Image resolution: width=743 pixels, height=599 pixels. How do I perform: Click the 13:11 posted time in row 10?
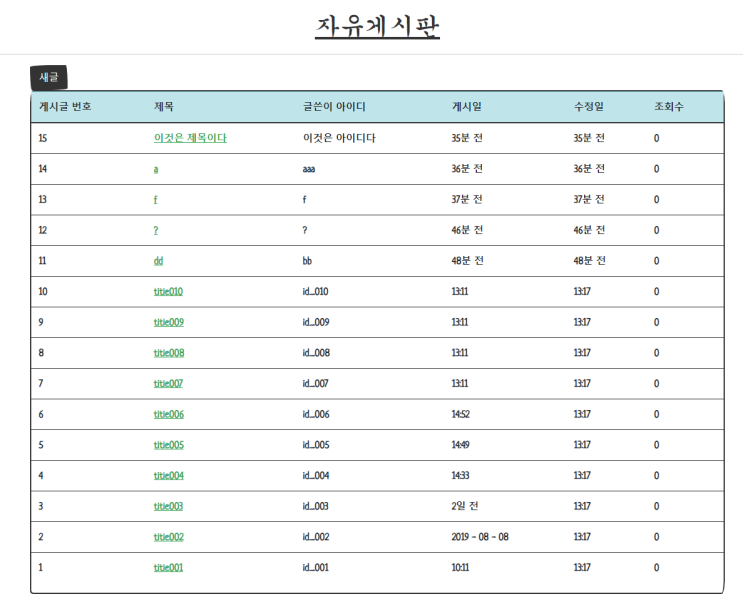[460, 291]
